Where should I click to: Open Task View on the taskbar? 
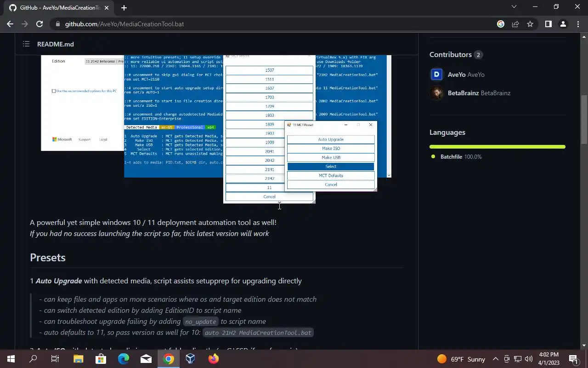pyautogui.click(x=55, y=359)
